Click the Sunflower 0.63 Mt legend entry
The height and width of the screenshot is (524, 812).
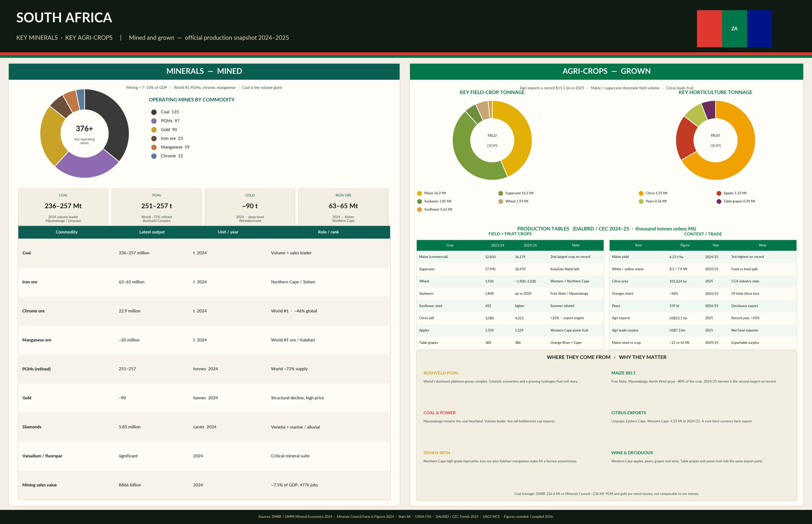click(435, 209)
